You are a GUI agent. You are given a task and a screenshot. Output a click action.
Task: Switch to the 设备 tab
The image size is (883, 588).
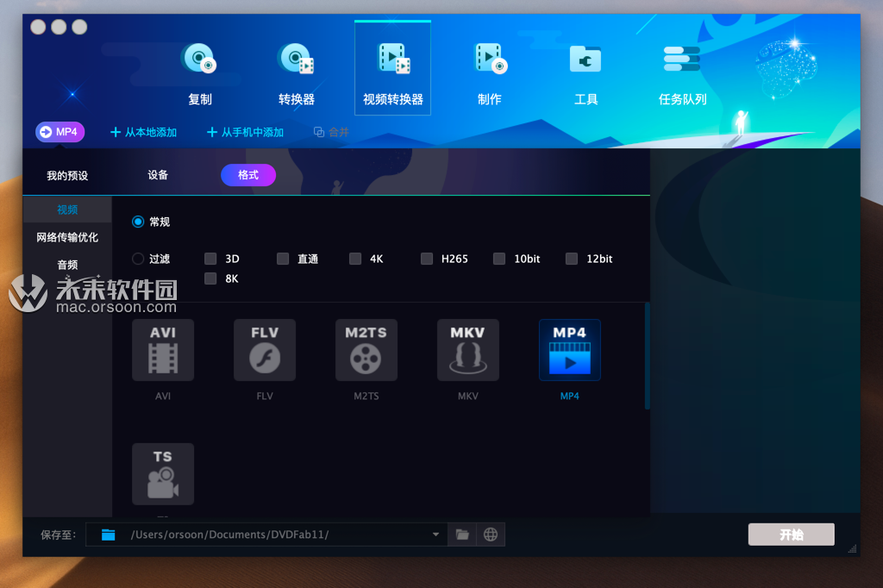point(158,175)
